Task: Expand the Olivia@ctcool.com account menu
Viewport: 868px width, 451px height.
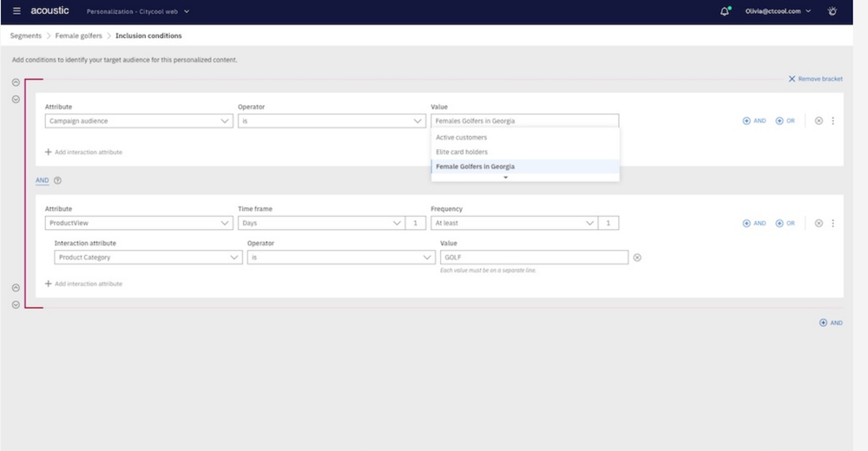Action: [778, 11]
